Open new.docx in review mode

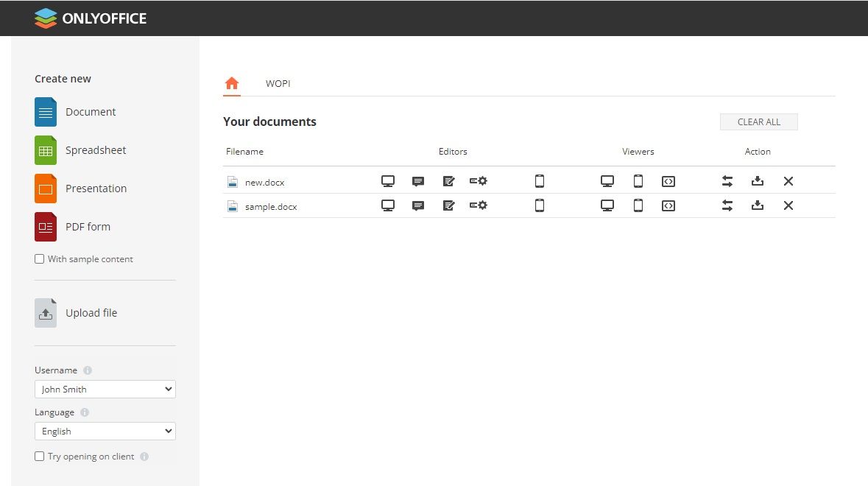[449, 180]
